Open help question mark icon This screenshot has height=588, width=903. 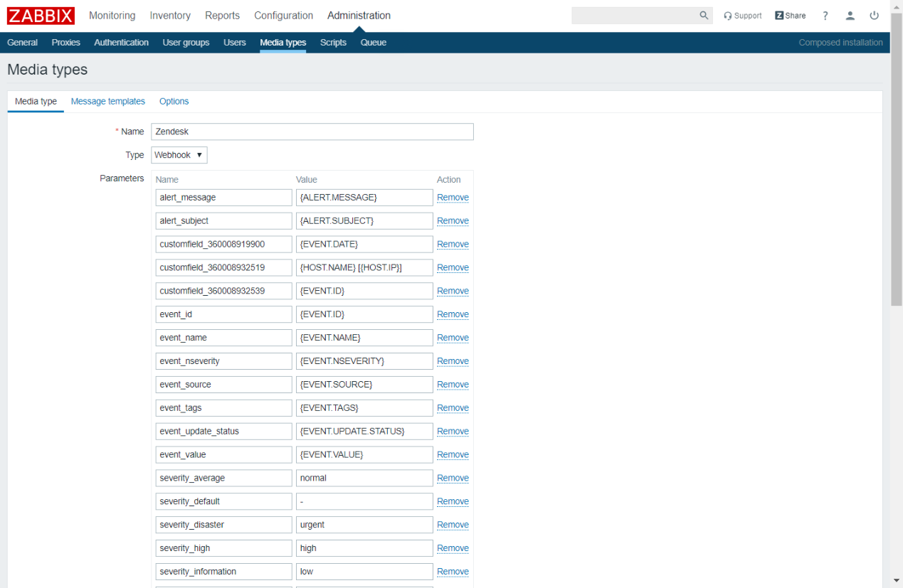click(825, 16)
